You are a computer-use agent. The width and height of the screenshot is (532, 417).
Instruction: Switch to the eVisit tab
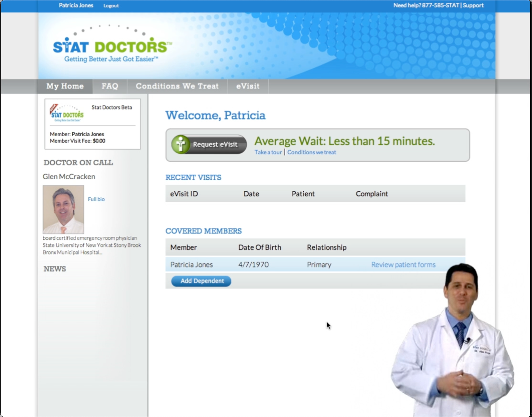248,86
